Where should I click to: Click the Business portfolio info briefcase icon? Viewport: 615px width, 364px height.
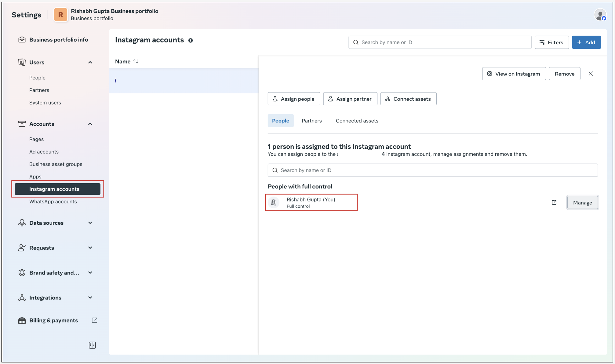(x=22, y=40)
